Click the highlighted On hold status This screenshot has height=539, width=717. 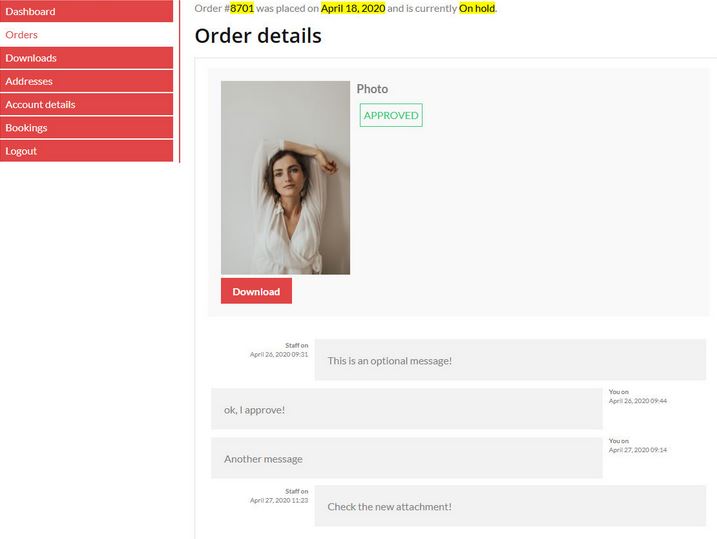(477, 8)
